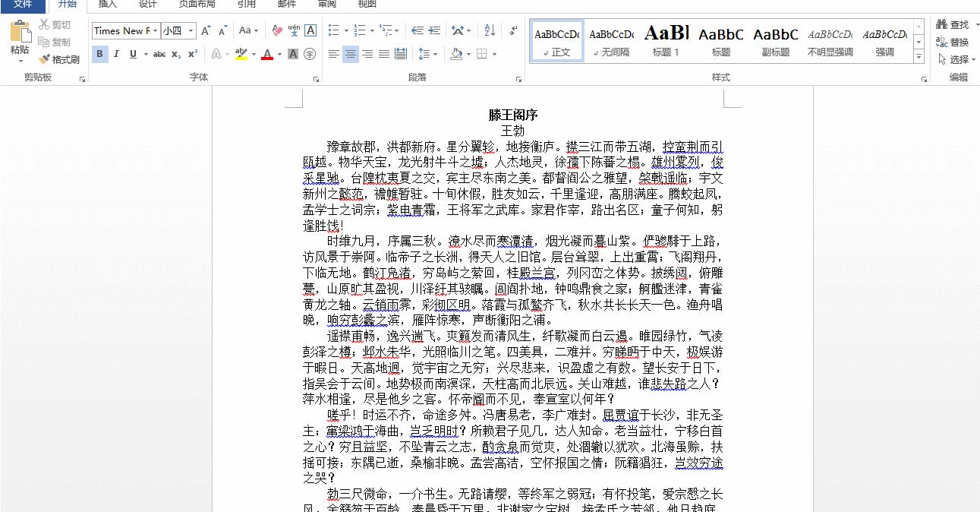Open the 审阅 ribbon tab
980x512 pixels.
[326, 5]
